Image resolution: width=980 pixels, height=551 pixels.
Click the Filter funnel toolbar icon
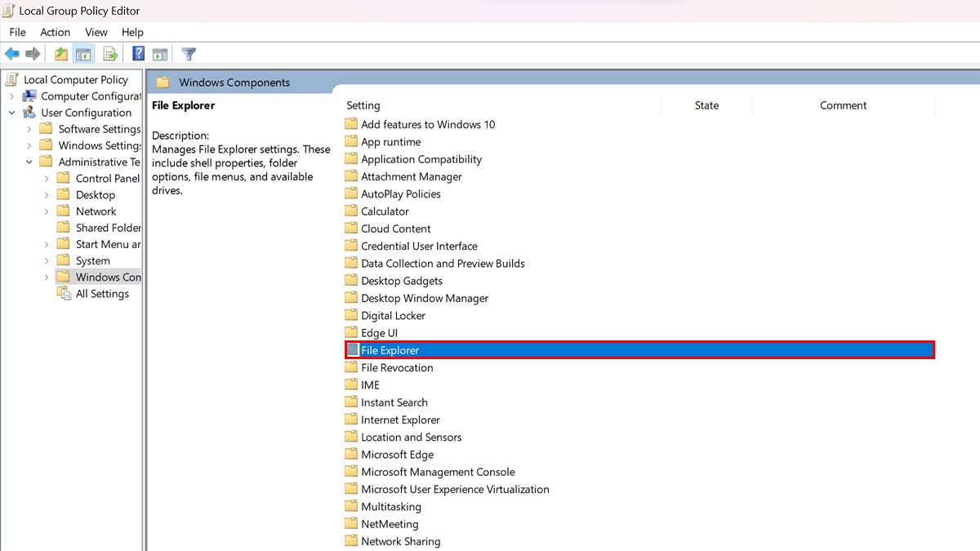189,54
